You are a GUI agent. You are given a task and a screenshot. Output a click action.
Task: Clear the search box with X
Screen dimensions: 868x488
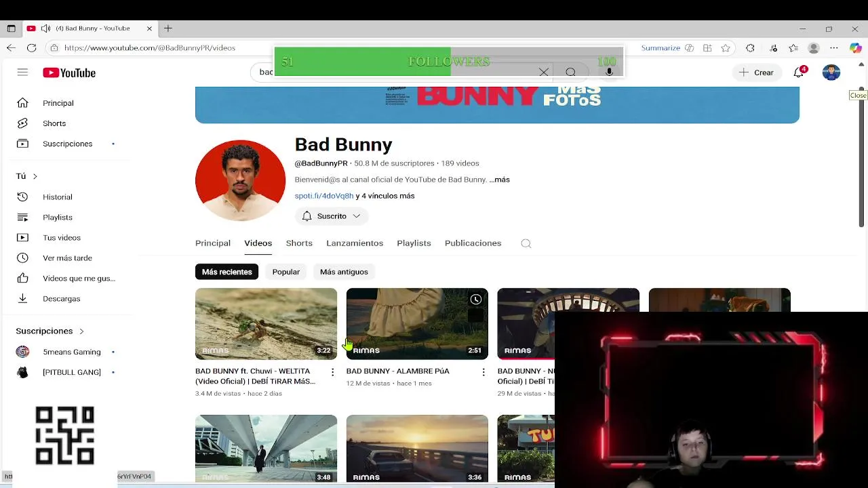point(544,73)
